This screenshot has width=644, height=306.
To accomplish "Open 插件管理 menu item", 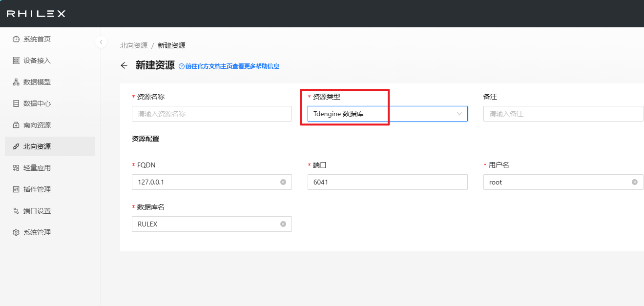I will pyautogui.click(x=50, y=189).
